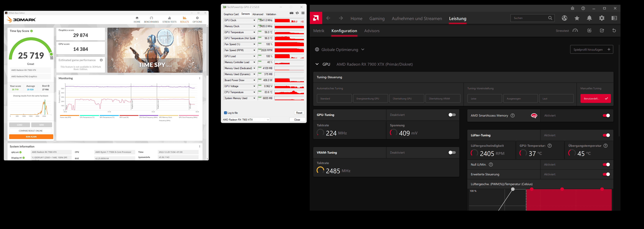The height and width of the screenshot is (229, 644).
Task: Open Memory Clock sensor dropdown arrow
Action: tap(254, 26)
